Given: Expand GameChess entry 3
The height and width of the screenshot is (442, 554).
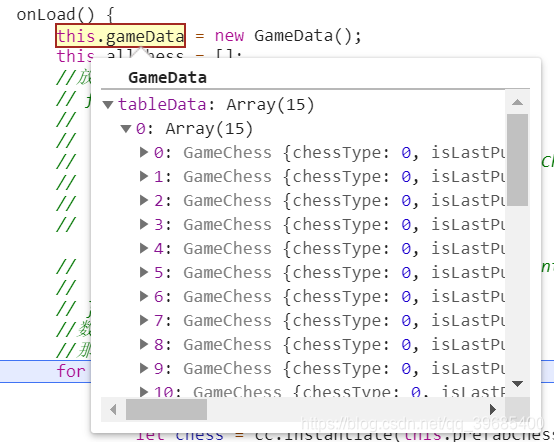Looking at the screenshot, I should [144, 224].
